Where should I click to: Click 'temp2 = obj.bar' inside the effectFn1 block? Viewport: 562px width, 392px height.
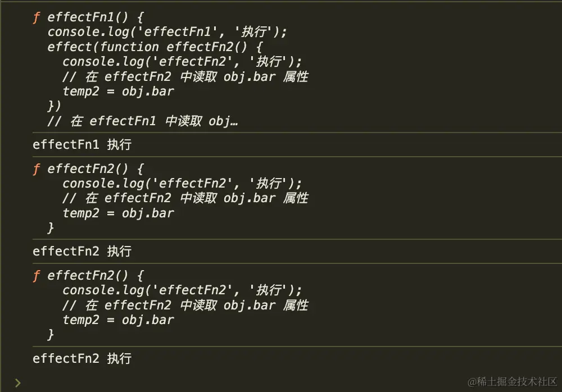[118, 91]
